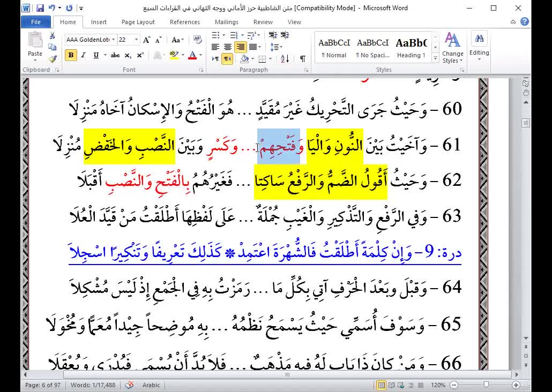
Task: Open the font name dropdown
Action: 113,40
